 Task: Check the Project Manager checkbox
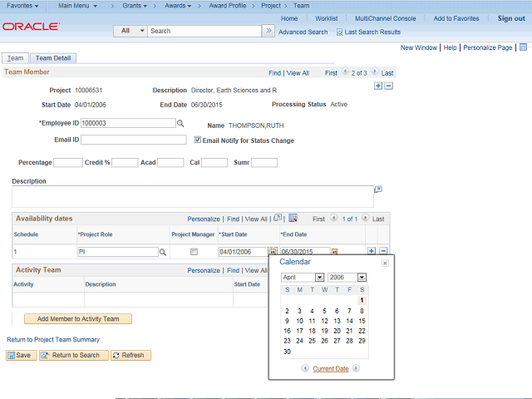pyautogui.click(x=194, y=252)
